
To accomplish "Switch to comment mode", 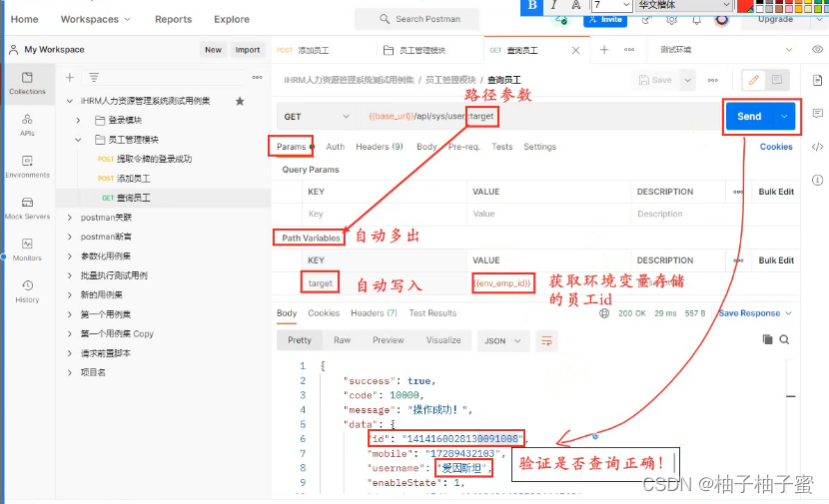I will point(777,80).
